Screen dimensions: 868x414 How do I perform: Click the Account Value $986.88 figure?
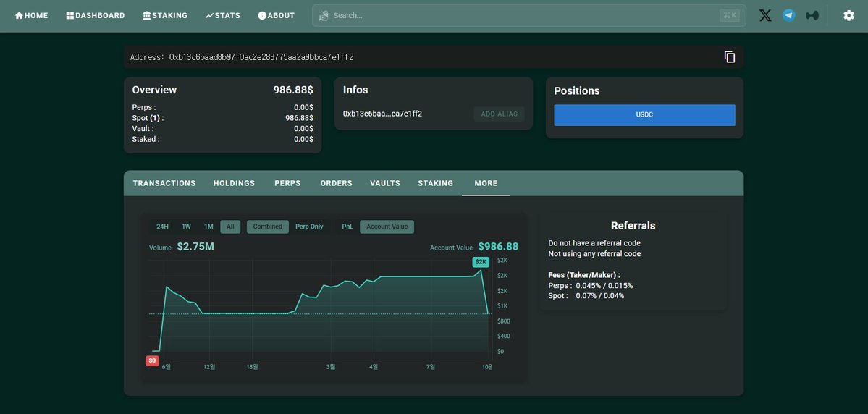tap(498, 247)
